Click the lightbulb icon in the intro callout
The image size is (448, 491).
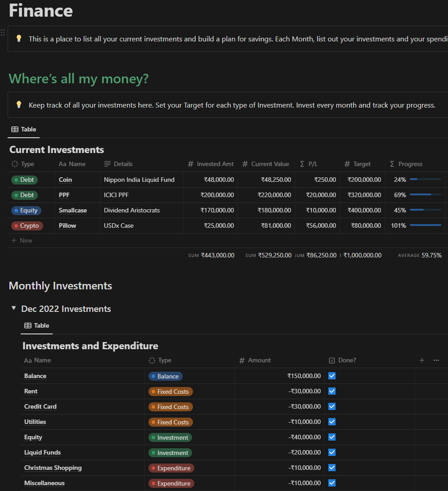[19, 39]
